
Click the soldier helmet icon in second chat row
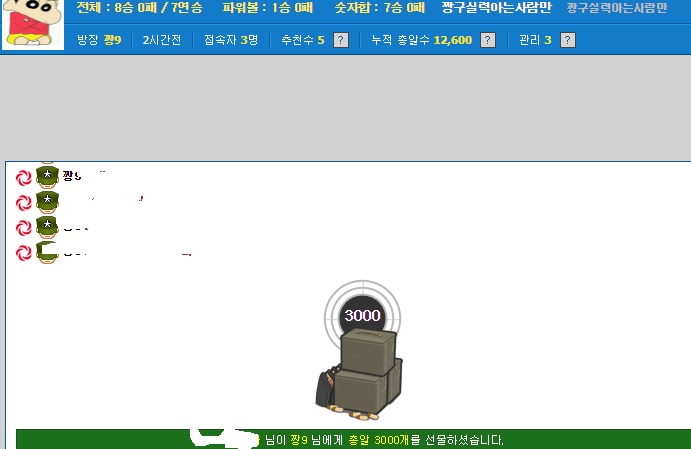pos(47,203)
